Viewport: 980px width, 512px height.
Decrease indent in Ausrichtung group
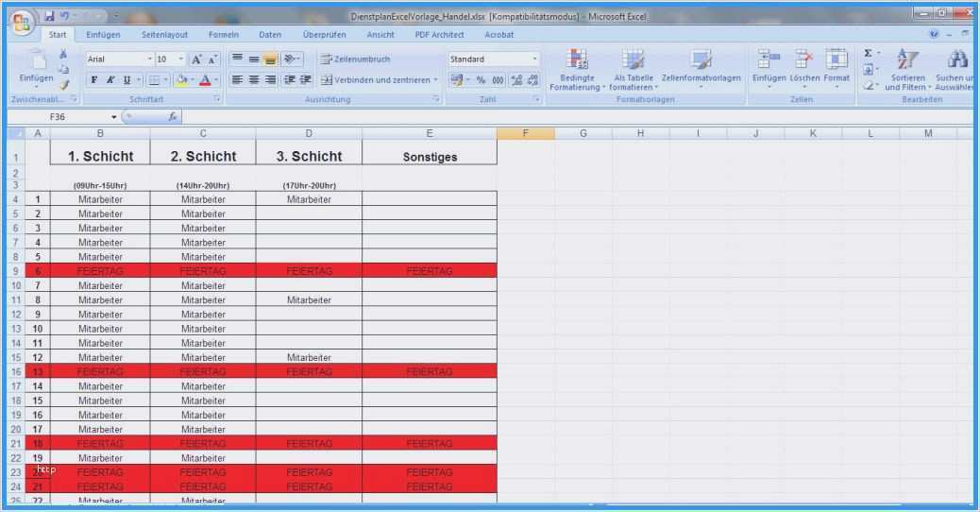[x=290, y=80]
